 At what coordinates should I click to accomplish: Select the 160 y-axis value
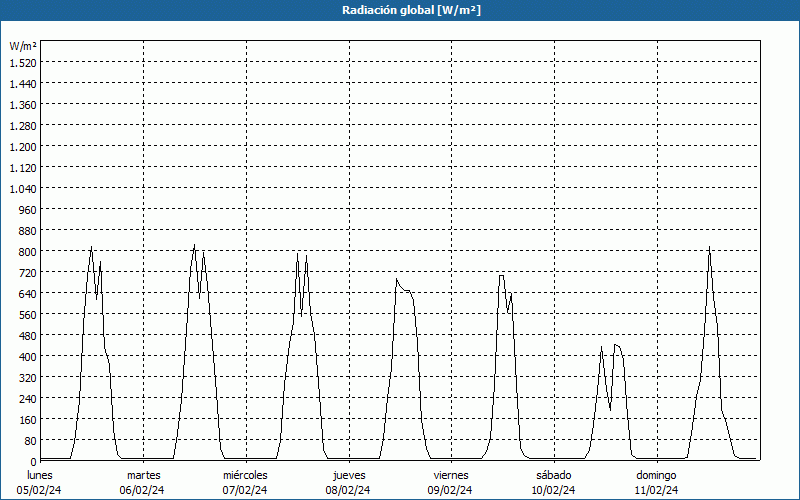[27, 419]
